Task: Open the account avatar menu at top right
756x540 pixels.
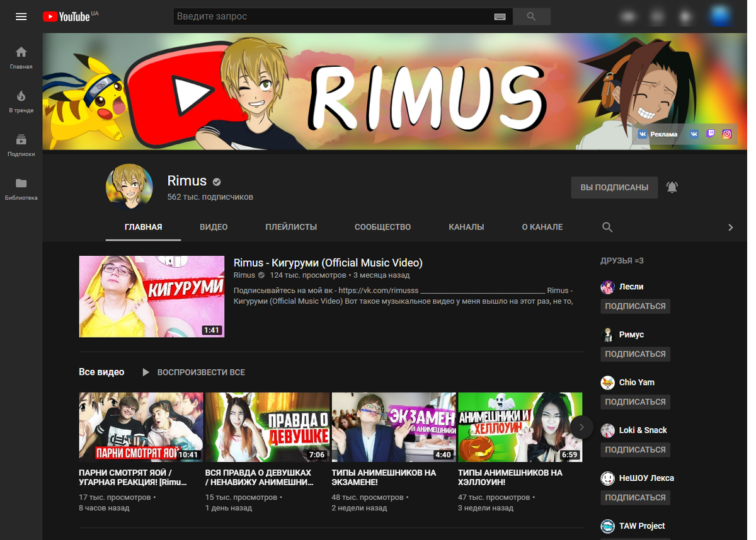Action: pos(719,16)
